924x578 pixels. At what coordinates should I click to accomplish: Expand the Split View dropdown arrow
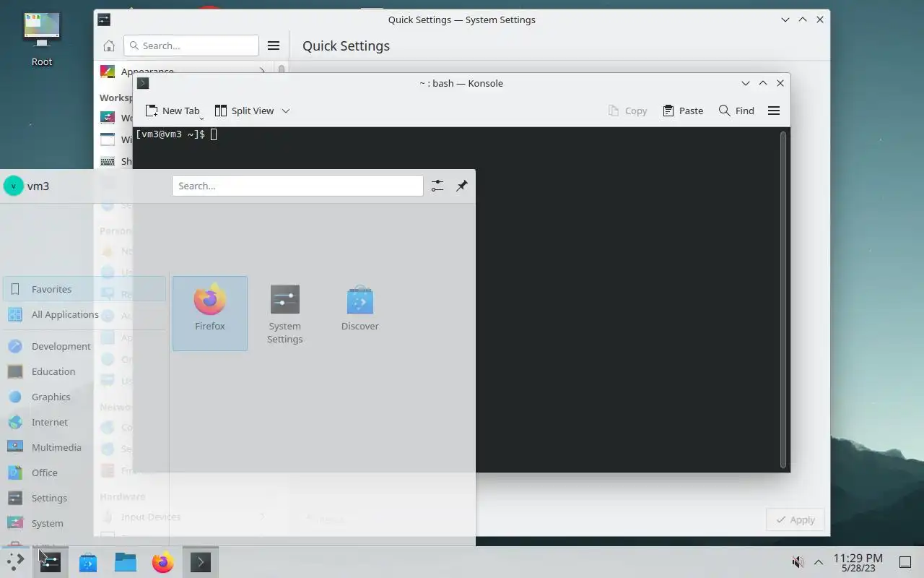pyautogui.click(x=286, y=111)
